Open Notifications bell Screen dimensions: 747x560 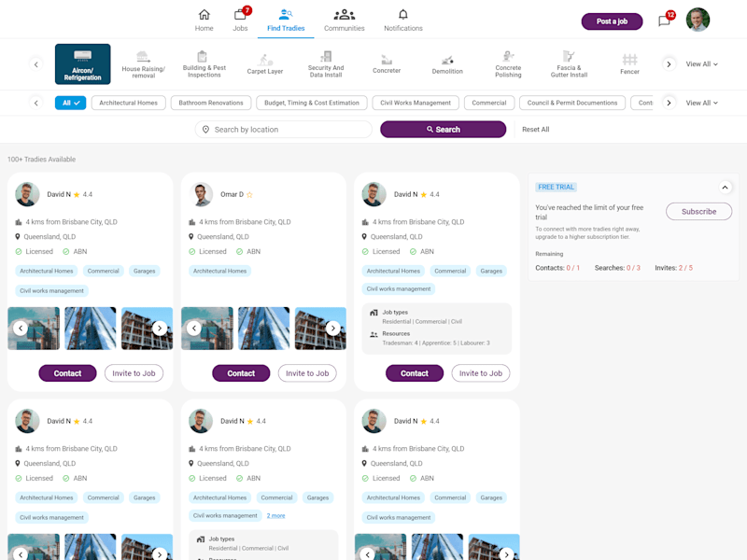403,21
